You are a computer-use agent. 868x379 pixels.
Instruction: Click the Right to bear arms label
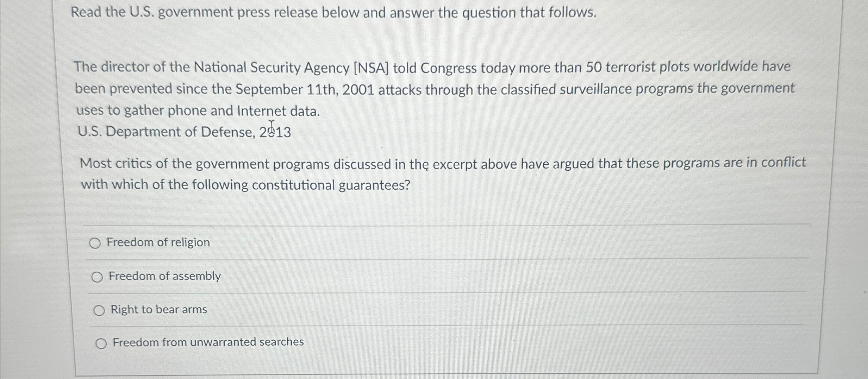(x=158, y=310)
